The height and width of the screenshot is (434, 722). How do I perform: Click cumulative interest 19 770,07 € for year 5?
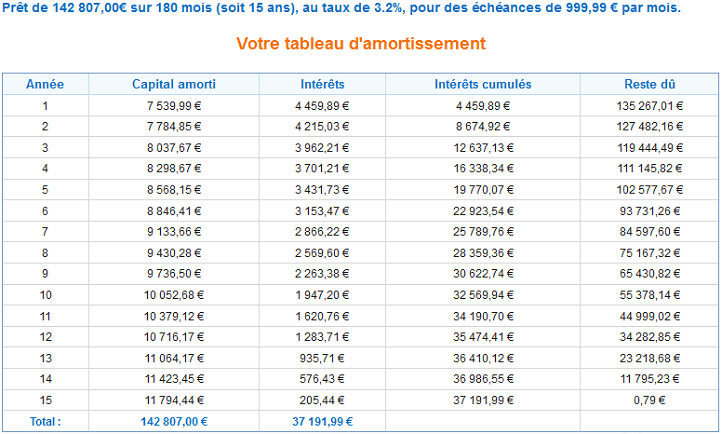pos(483,189)
